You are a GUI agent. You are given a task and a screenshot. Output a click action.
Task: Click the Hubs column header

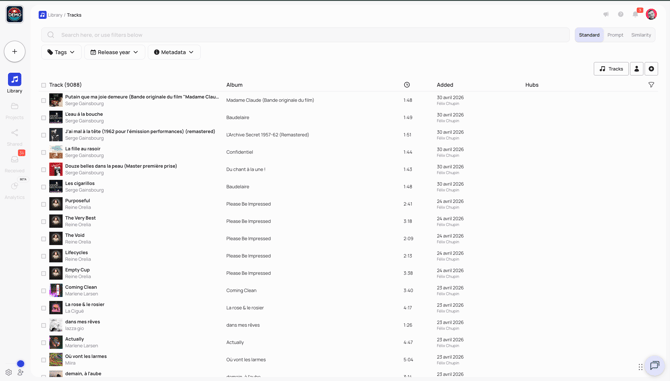[532, 85]
